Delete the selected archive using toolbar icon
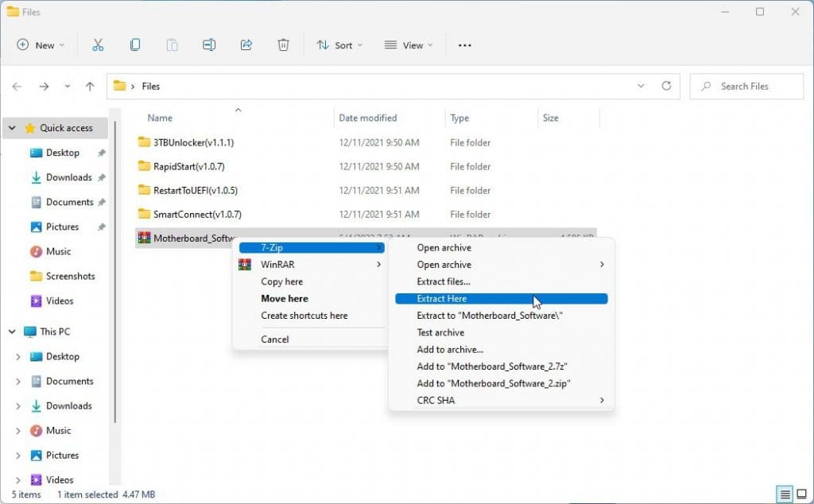This screenshot has height=504, width=814. point(283,45)
